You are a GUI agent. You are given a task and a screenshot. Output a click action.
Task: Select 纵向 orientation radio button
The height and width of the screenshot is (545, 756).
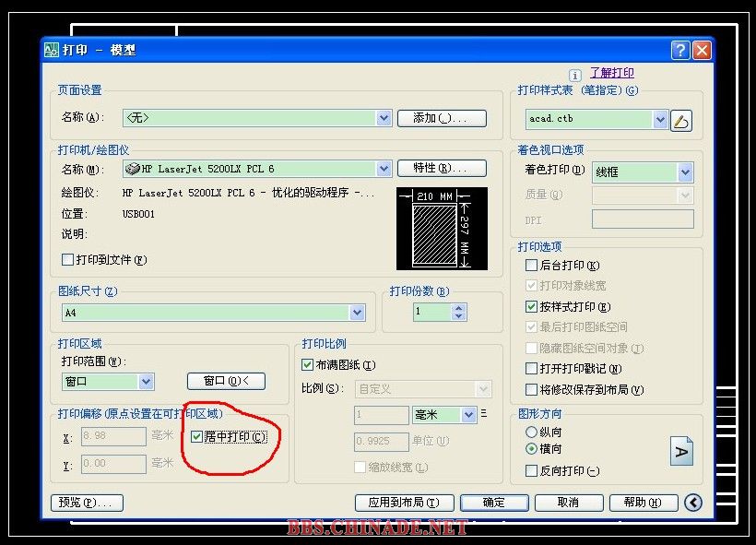531,432
